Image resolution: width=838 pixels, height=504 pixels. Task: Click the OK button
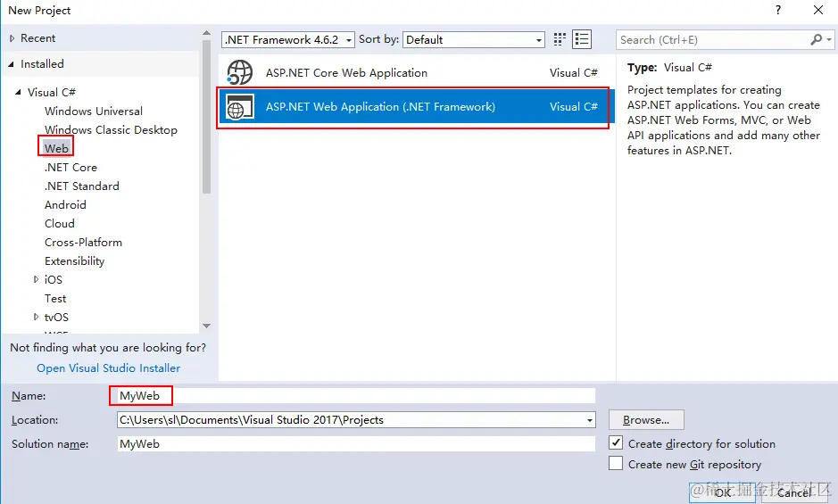point(722,492)
